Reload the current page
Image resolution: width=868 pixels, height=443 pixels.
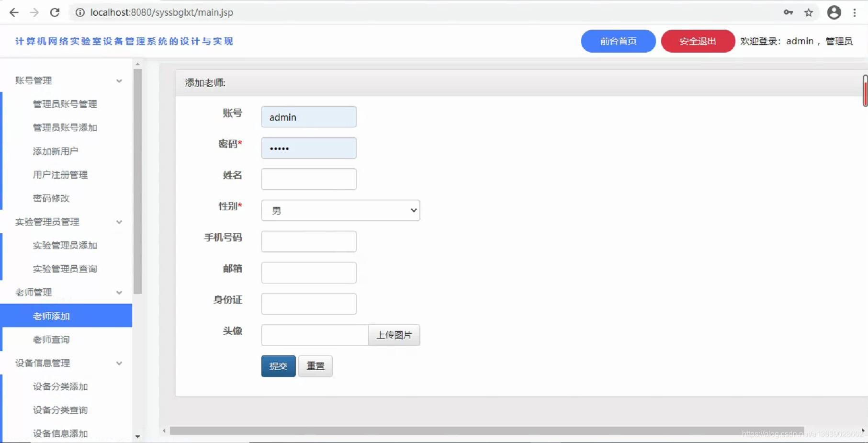pyautogui.click(x=55, y=12)
